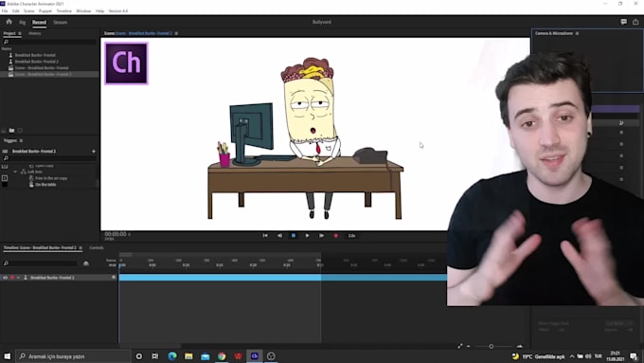Click the 0:10 mark on timeline ruler
The width and height of the screenshot is (644, 363).
click(x=186, y=265)
